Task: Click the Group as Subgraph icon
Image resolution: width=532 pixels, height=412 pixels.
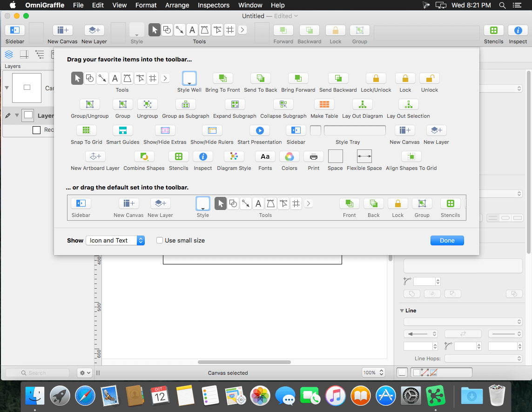Action: [186, 105]
